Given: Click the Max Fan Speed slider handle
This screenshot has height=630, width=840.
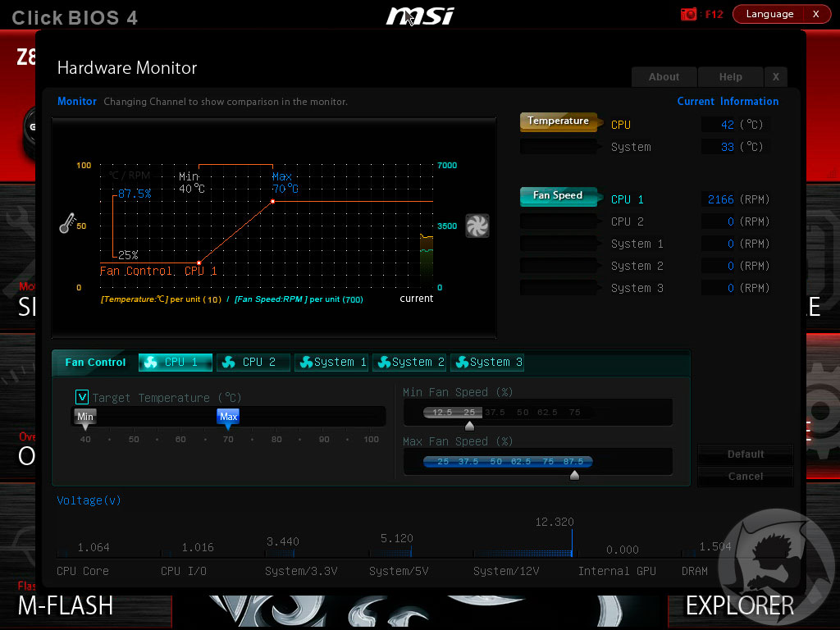Looking at the screenshot, I should [574, 475].
